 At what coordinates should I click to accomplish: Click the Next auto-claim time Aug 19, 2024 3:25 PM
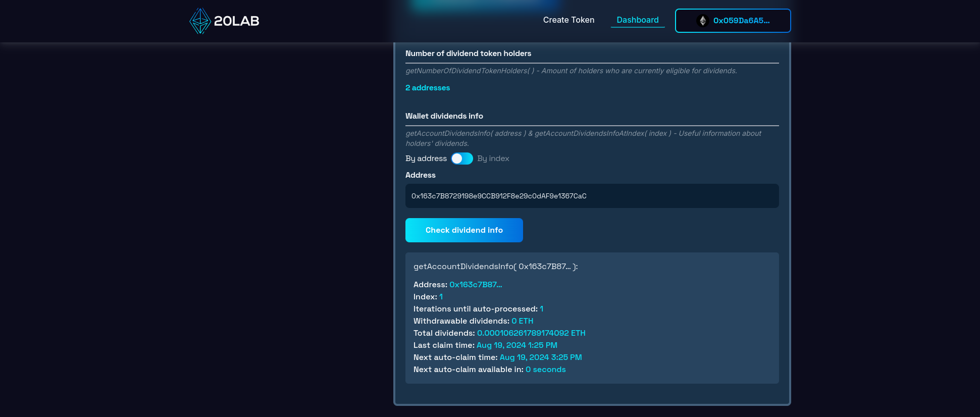click(x=541, y=357)
